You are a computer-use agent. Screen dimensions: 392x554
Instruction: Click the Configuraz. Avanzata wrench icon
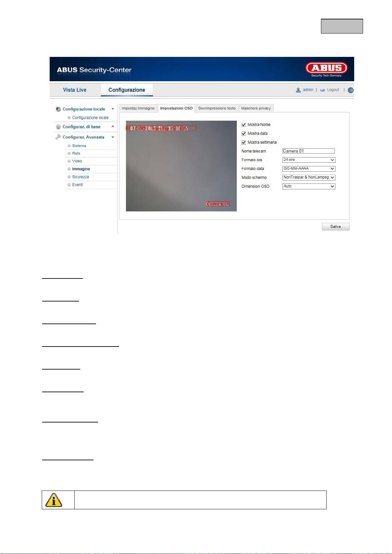58,137
